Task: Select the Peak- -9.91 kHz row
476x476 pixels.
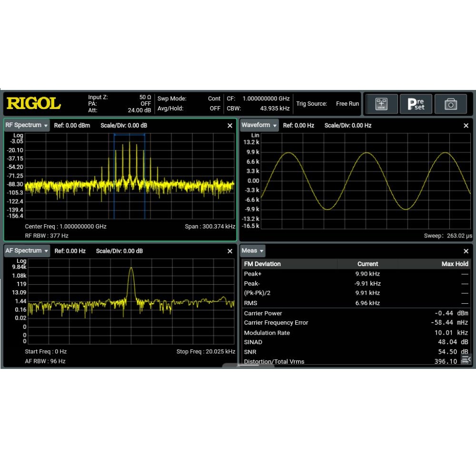Action: pyautogui.click(x=356, y=284)
